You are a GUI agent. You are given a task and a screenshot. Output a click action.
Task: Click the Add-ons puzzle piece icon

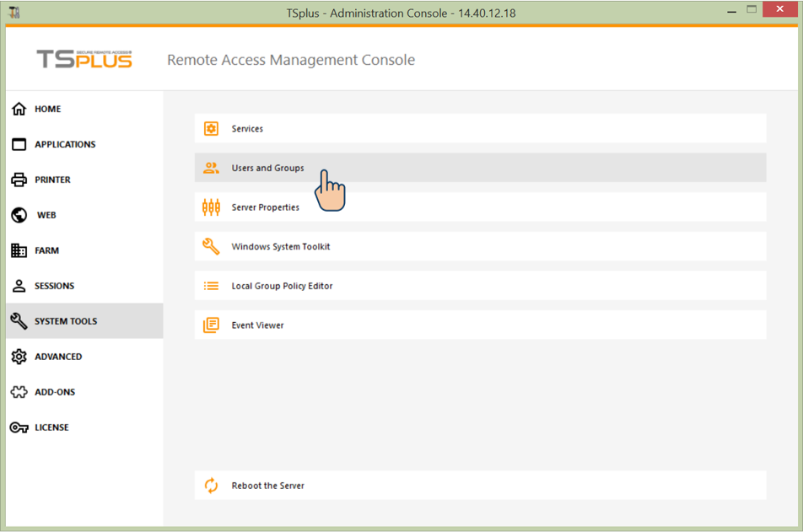[x=19, y=392]
